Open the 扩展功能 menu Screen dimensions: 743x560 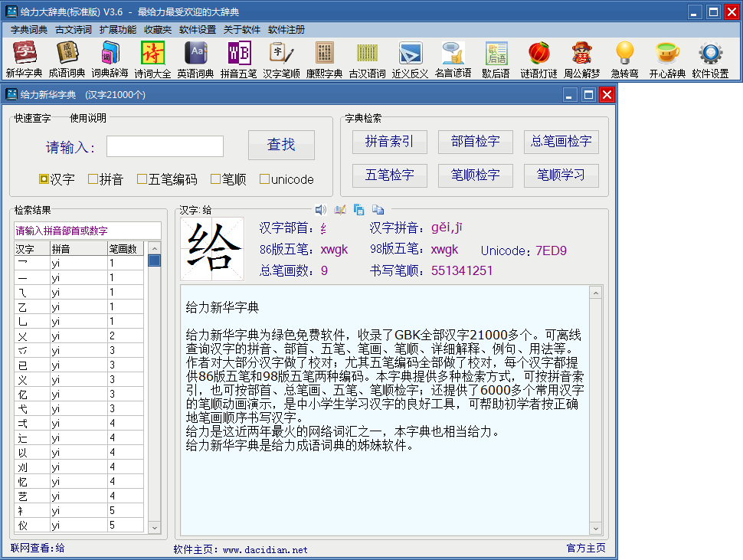tap(118, 30)
